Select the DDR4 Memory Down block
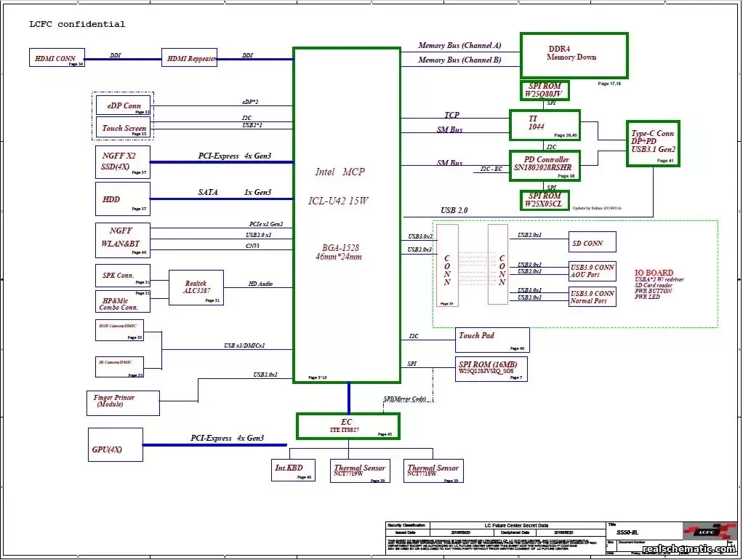 coord(574,55)
